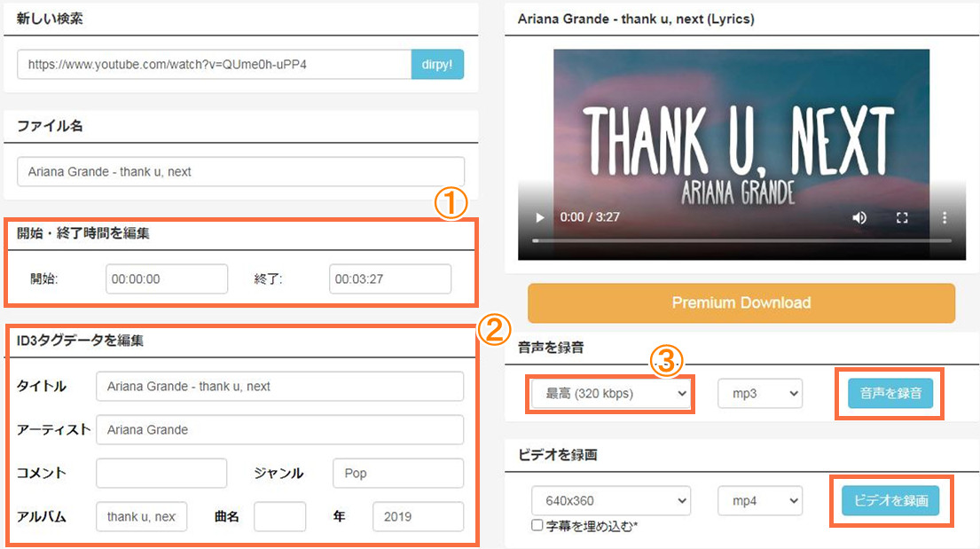This screenshot has width=980, height=549.
Task: Open the mp3 audio format dropdown
Action: [x=760, y=393]
